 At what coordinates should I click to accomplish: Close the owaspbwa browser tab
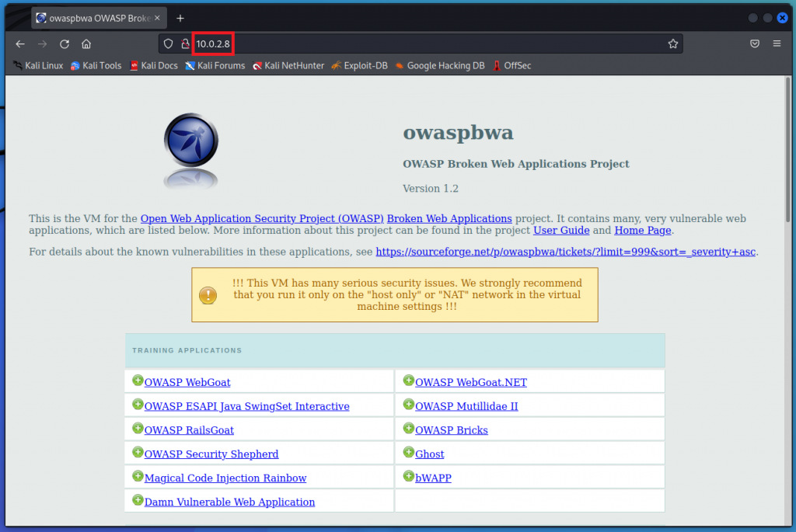pyautogui.click(x=157, y=18)
